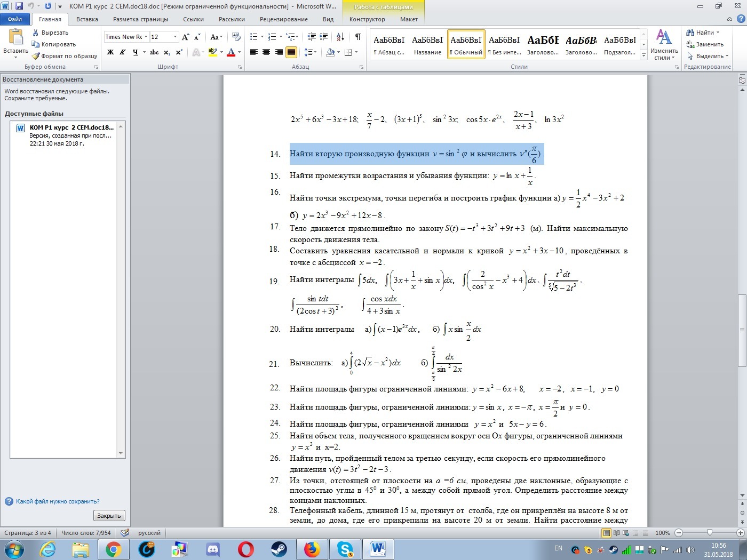
Task: Toggle bold formatting button
Action: pyautogui.click(x=110, y=52)
